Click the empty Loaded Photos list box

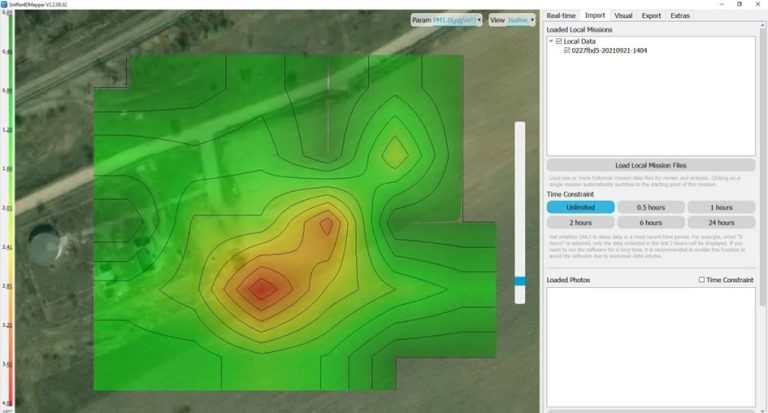point(650,347)
